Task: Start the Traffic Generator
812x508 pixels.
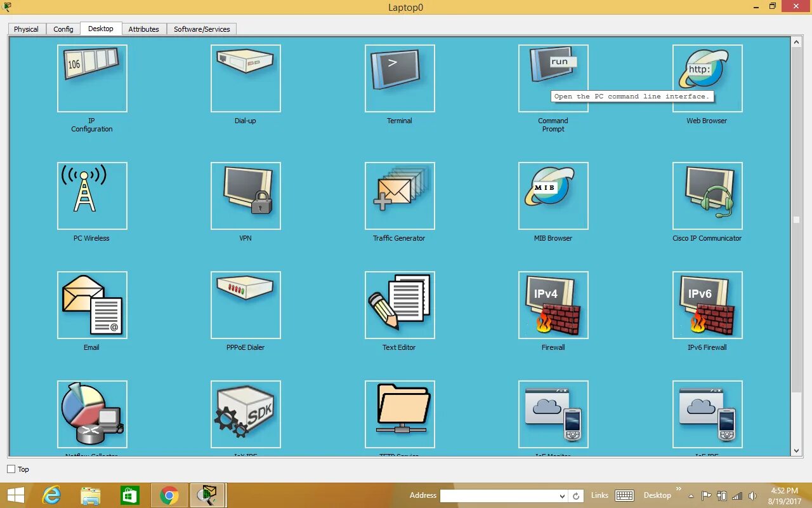Action: pyautogui.click(x=400, y=196)
